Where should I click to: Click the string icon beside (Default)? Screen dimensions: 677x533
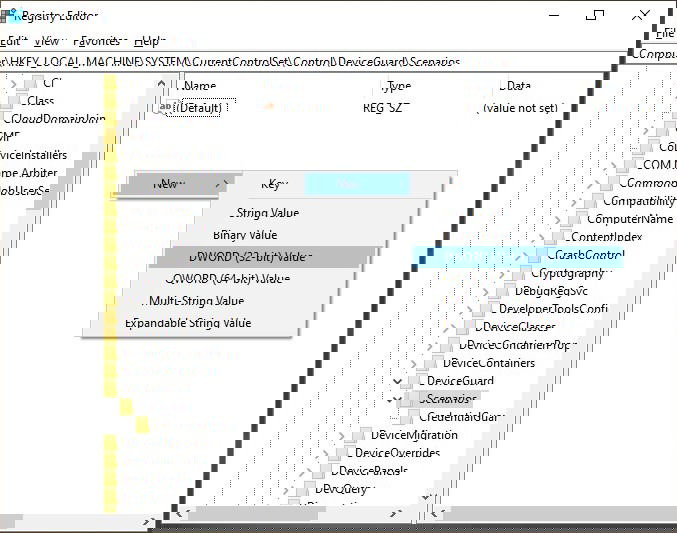coord(165,107)
